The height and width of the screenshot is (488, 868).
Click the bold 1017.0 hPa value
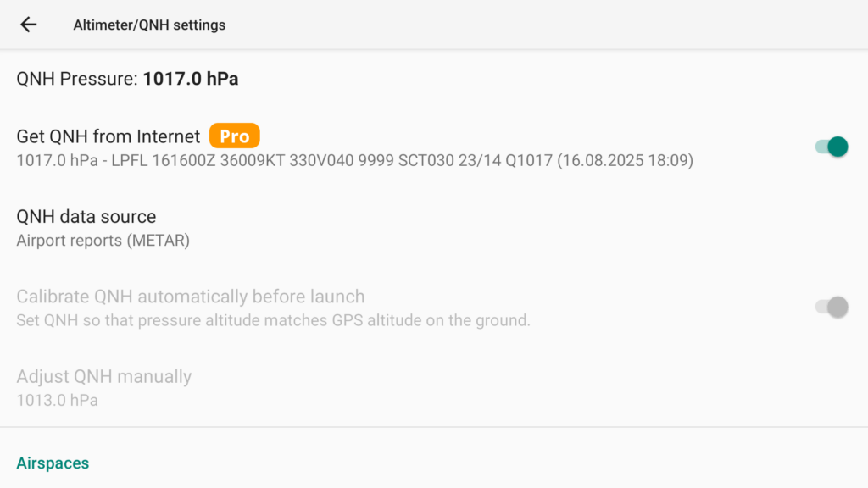191,79
